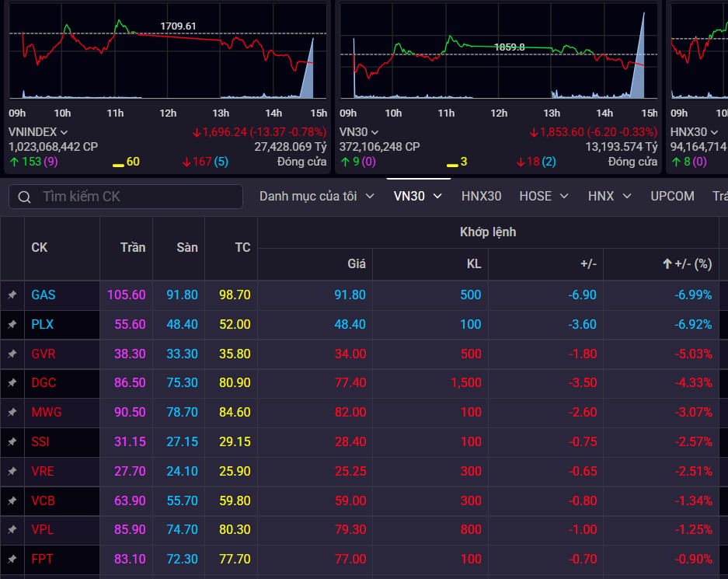Expand the Danh mục của tôi dropdown
Screen dimensions: 728x579
pyautogui.click(x=317, y=196)
